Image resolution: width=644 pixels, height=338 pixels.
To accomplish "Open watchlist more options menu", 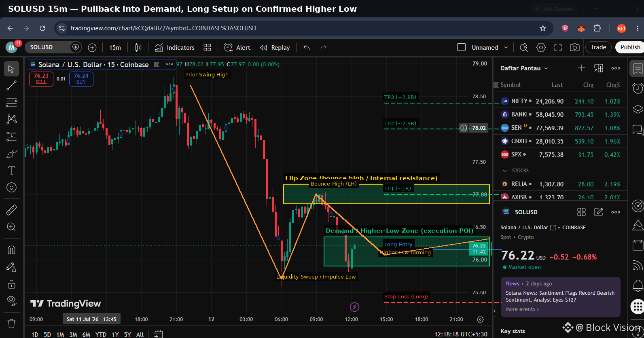I will click(616, 68).
